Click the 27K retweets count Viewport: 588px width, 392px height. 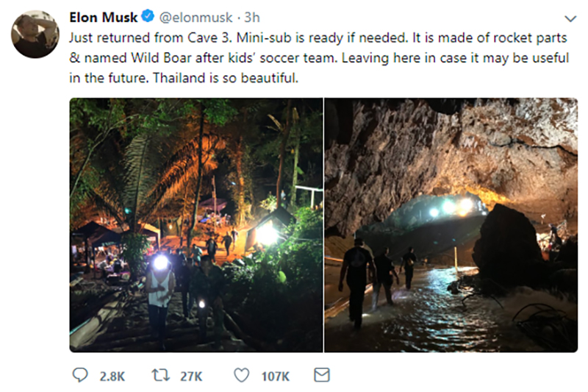click(190, 377)
